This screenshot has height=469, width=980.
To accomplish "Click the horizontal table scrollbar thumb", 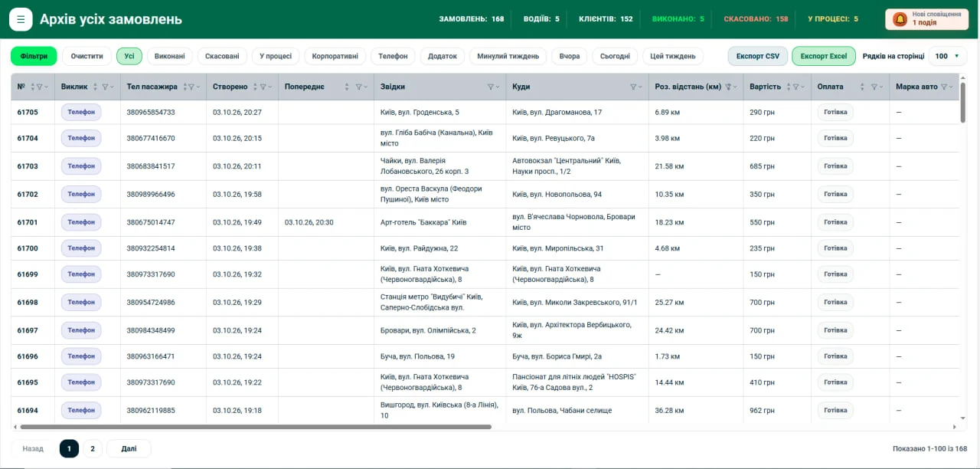I will coord(256,427).
